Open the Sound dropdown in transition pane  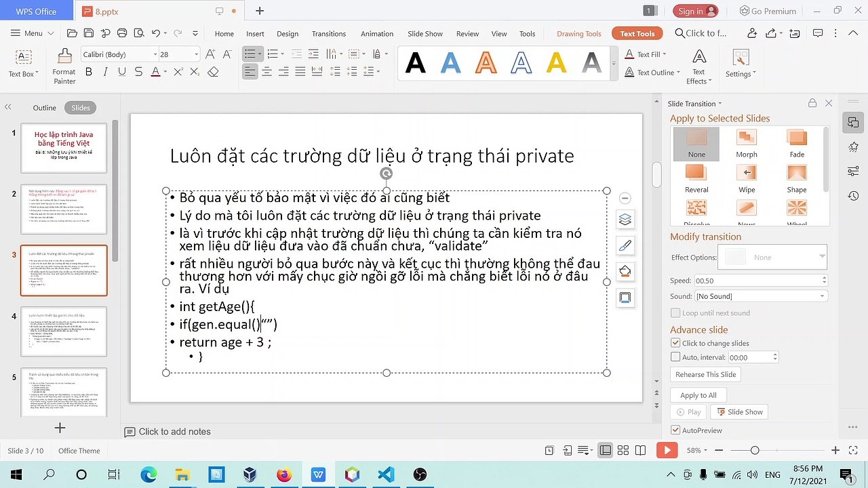tap(823, 296)
